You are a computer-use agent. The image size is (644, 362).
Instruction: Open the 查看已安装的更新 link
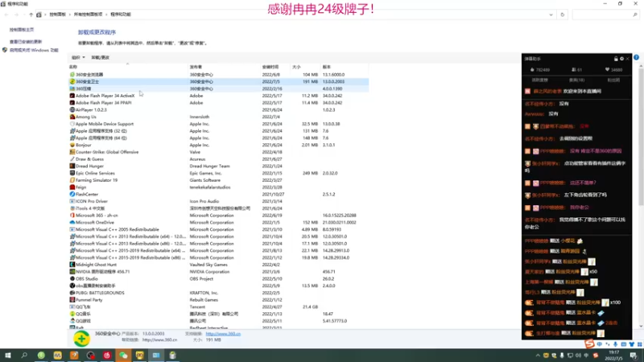coord(26,42)
